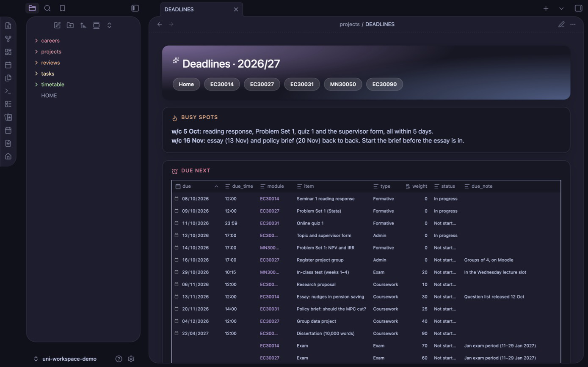
Task: Toggle the right sidebar panel
Action: [578, 8]
